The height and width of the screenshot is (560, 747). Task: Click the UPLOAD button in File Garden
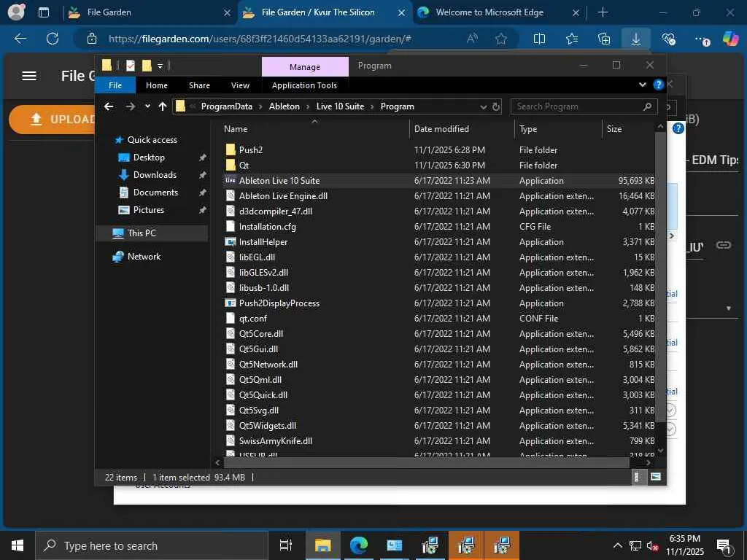[x=53, y=119]
